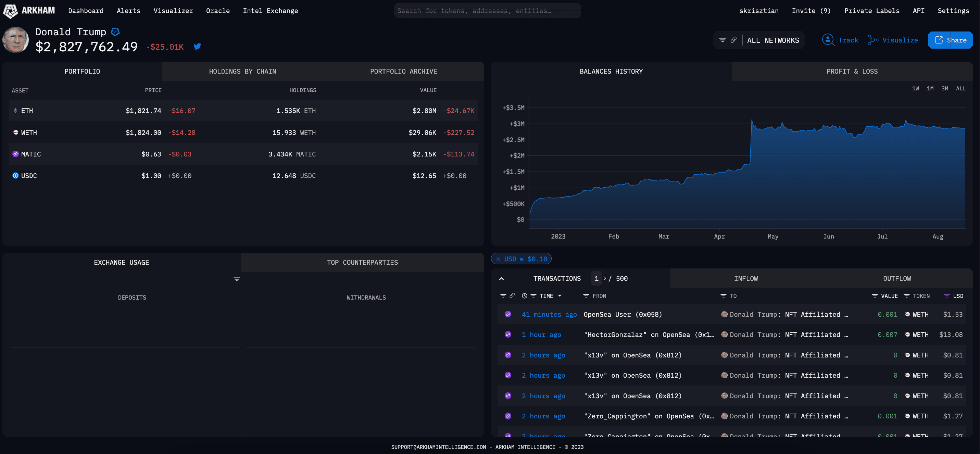
Task: Open the Oracle menu item
Action: 218,11
